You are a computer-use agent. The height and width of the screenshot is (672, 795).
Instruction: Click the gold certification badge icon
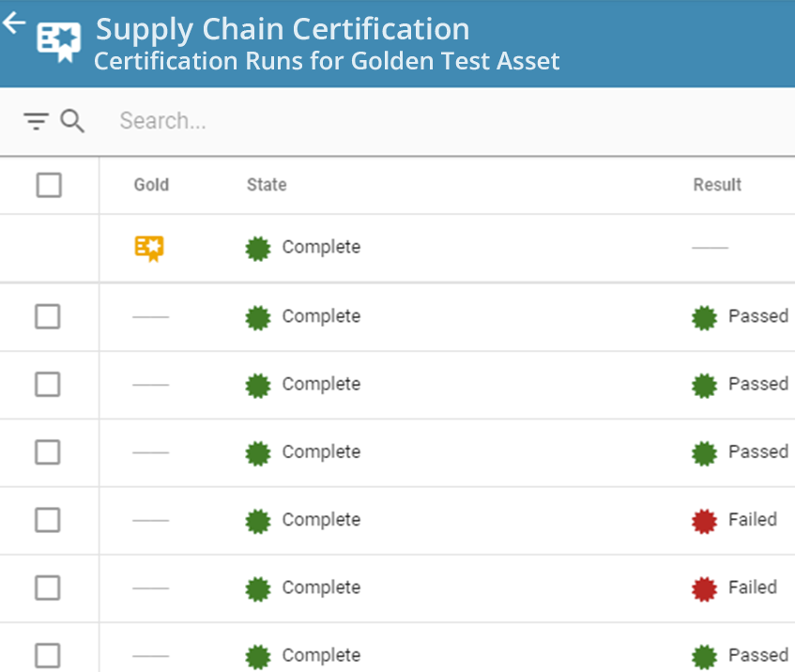click(x=149, y=248)
